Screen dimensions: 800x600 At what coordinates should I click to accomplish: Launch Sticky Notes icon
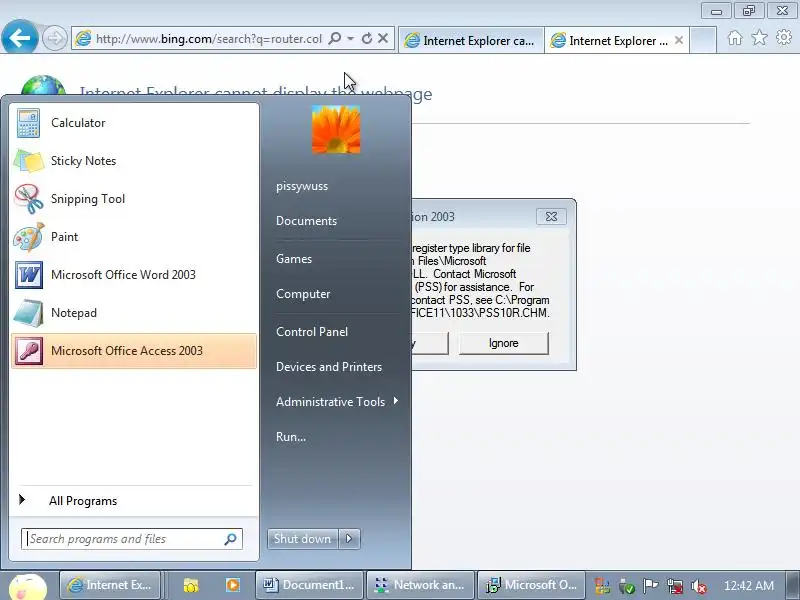pos(29,161)
